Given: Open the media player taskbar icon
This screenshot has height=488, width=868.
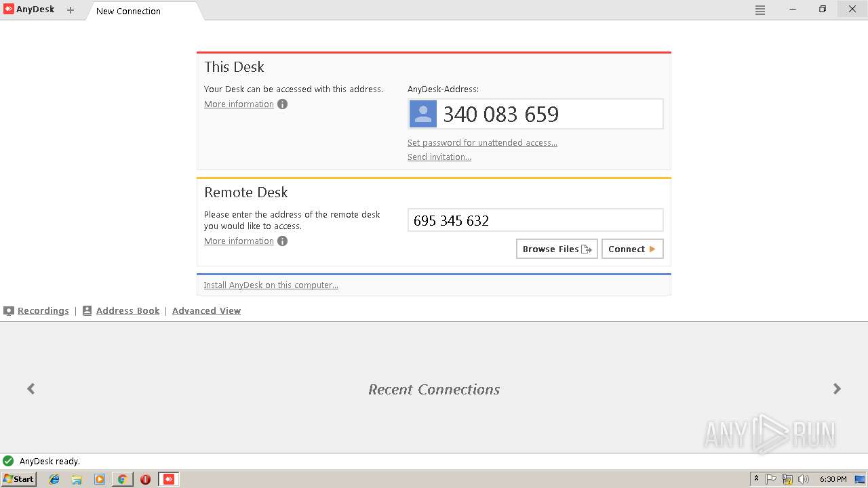Looking at the screenshot, I should coord(100,479).
